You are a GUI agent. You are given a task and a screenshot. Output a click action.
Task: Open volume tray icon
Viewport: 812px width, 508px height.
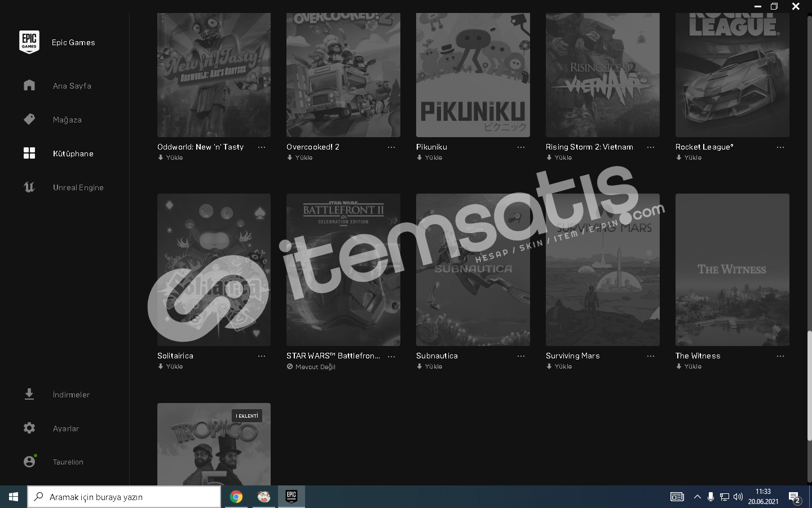tap(738, 497)
